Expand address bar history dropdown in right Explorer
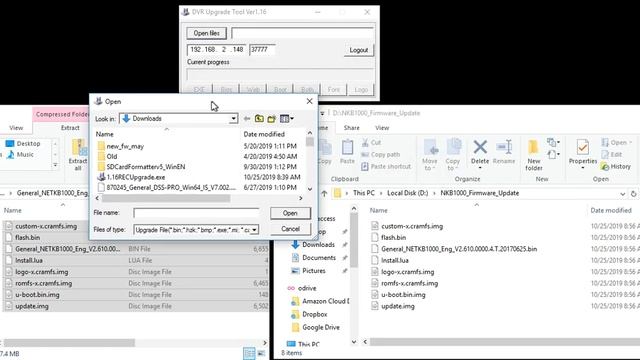The width and height of the screenshot is (640, 360). pos(622,193)
